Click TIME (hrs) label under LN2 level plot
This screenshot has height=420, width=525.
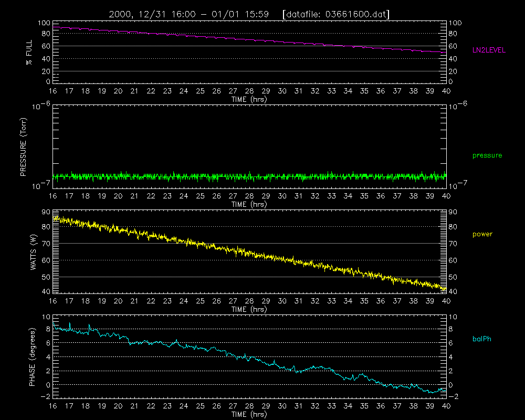pyautogui.click(x=249, y=99)
